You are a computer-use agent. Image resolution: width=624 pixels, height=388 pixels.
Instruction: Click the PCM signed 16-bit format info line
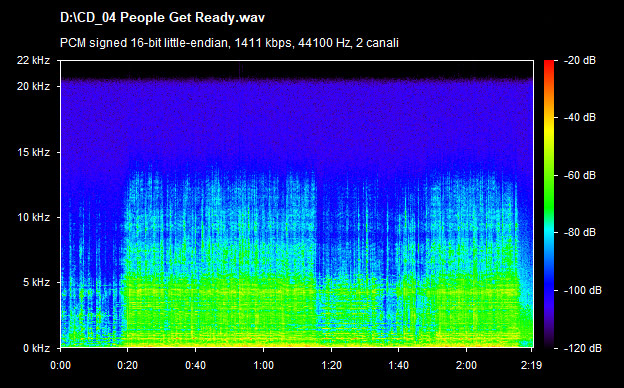229,43
